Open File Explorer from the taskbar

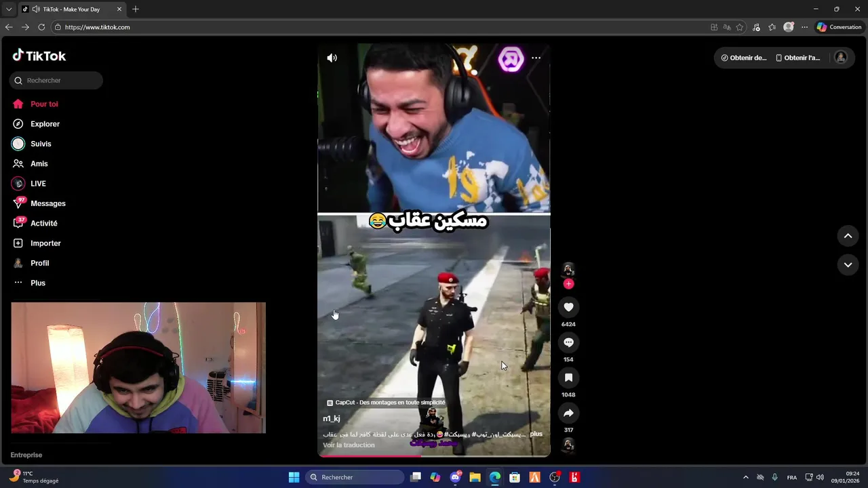coord(475,477)
